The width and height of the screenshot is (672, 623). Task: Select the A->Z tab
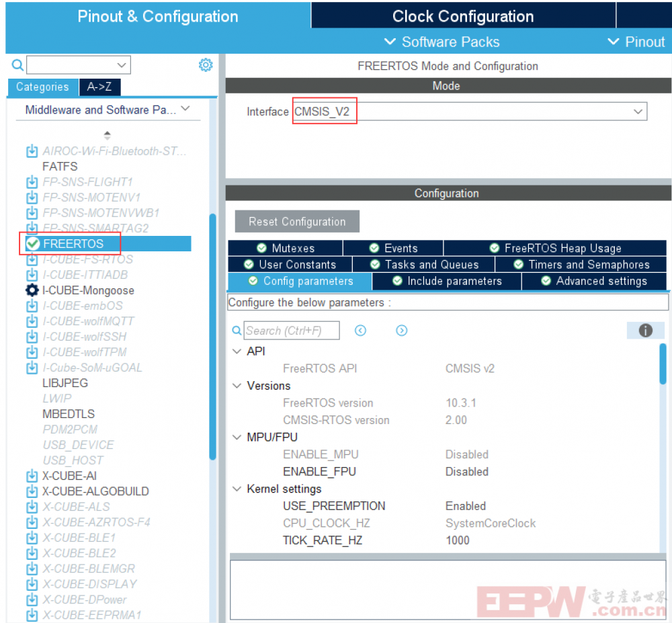point(99,87)
